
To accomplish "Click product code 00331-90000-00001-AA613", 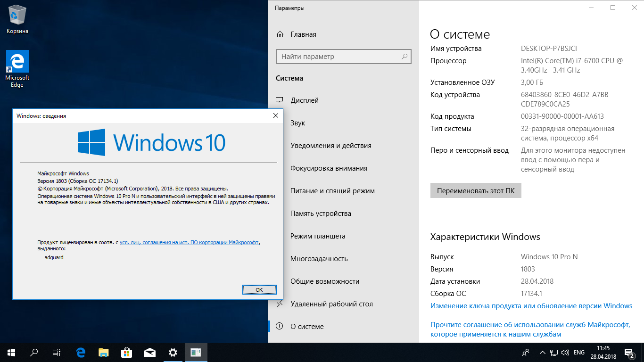I will [x=562, y=116].
